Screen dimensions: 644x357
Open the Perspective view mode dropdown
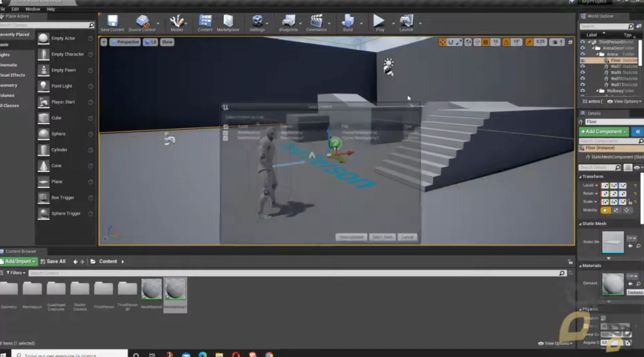tap(125, 42)
